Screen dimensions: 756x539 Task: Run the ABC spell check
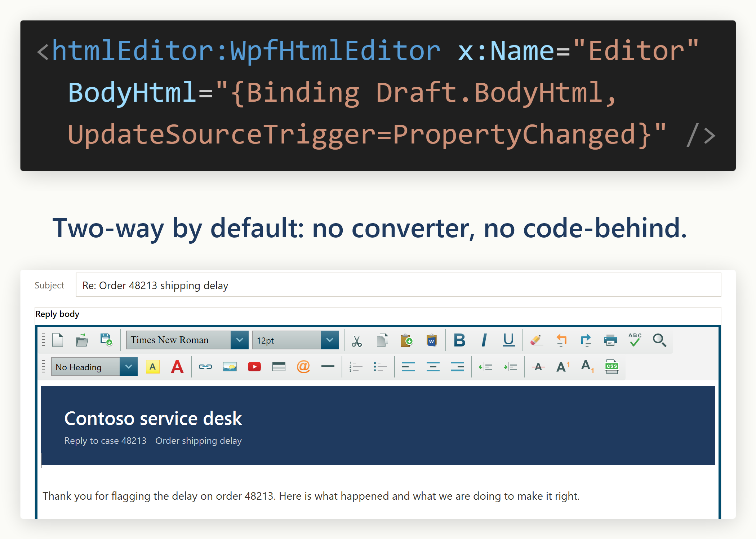(635, 340)
